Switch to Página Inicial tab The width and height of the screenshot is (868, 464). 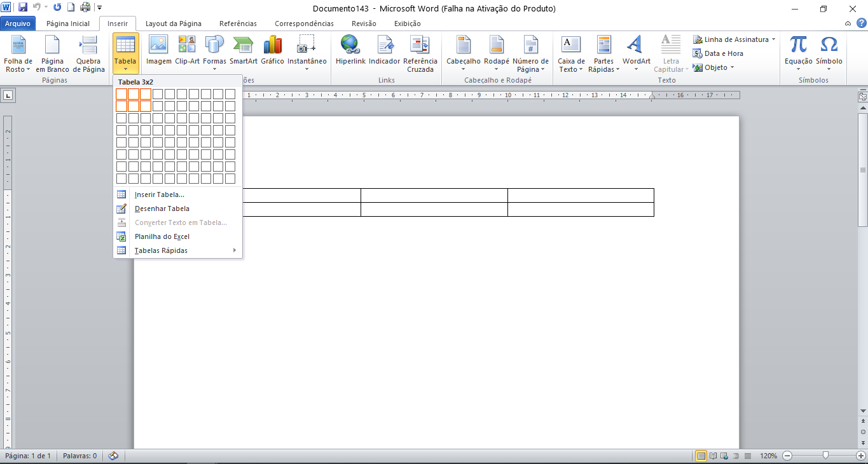point(68,24)
